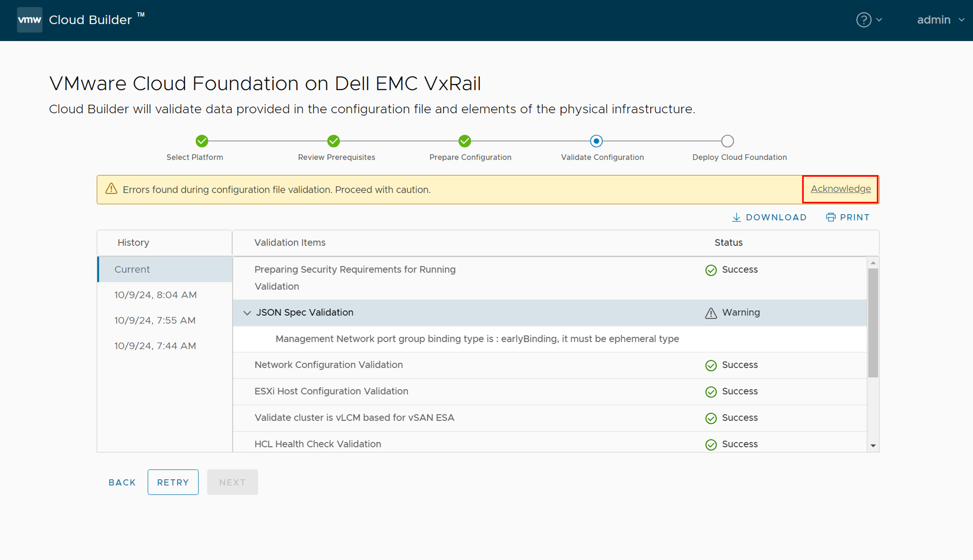
Task: Click Validate cluster is vLCM based for vSAN ESA
Action: [354, 417]
